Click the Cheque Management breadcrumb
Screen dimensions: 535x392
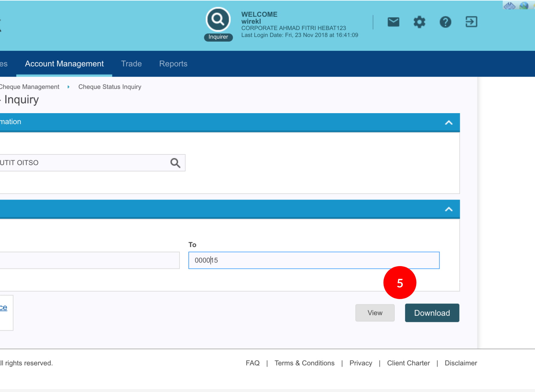[x=29, y=87]
